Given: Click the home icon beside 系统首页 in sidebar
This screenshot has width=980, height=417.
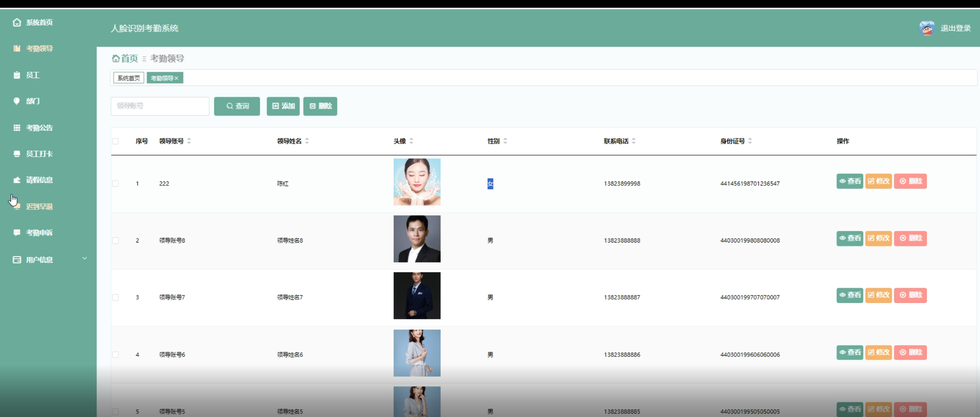Looking at the screenshot, I should tap(17, 22).
